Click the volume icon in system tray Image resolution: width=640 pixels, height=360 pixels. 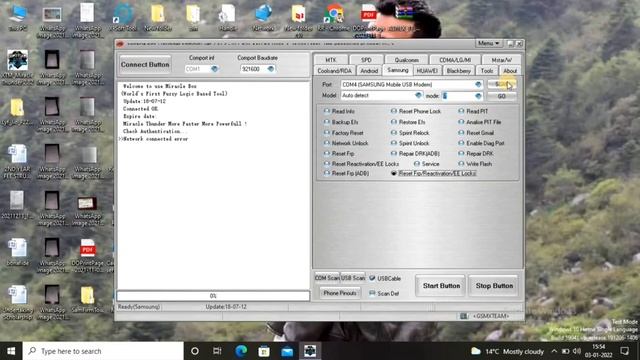pos(577,351)
